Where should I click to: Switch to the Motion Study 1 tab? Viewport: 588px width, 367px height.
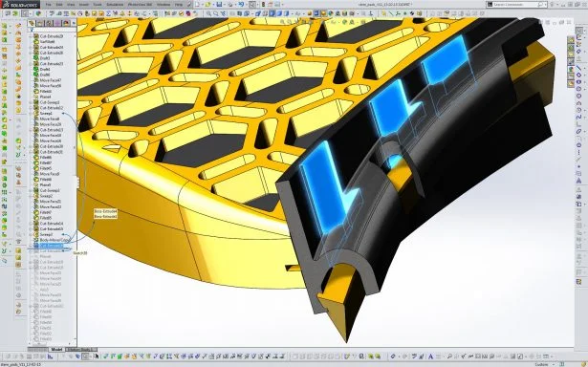(81, 350)
